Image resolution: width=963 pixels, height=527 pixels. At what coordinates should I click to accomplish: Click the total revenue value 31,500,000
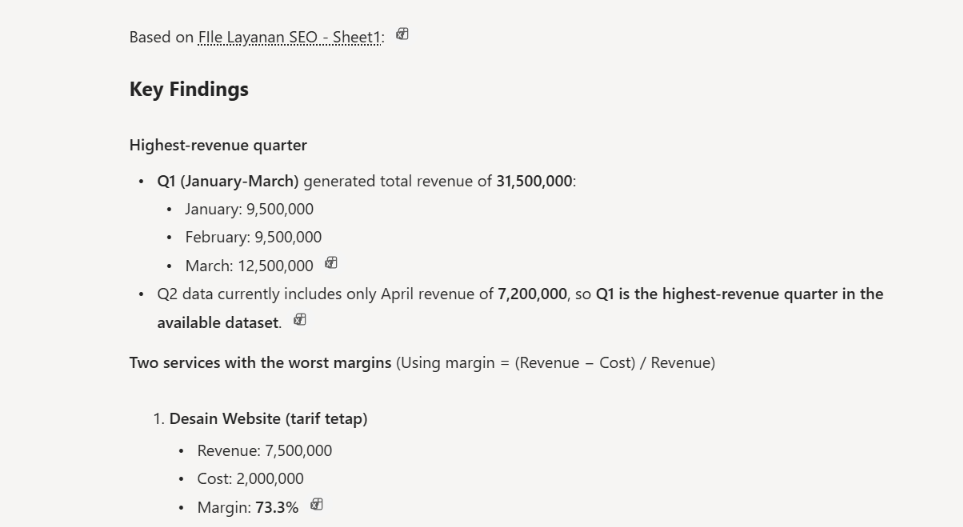tap(534, 181)
